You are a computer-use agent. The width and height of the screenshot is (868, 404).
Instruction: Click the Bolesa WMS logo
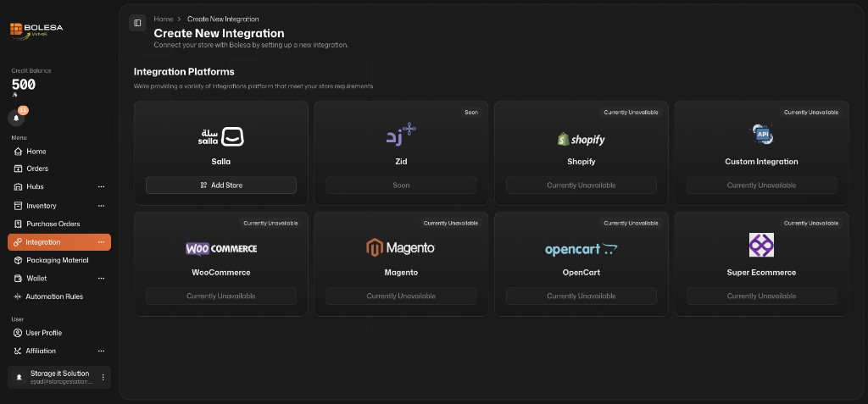(x=36, y=30)
